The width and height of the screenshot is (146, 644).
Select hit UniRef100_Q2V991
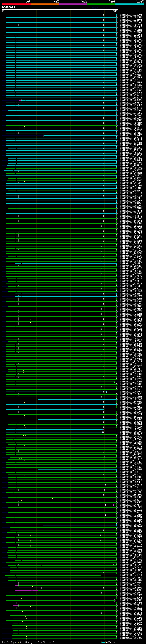[x=131, y=163]
